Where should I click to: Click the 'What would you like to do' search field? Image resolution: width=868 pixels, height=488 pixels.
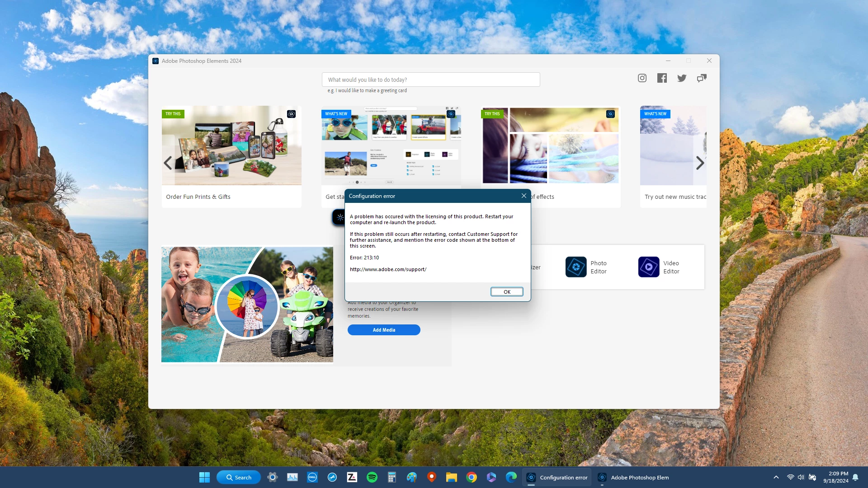430,80
